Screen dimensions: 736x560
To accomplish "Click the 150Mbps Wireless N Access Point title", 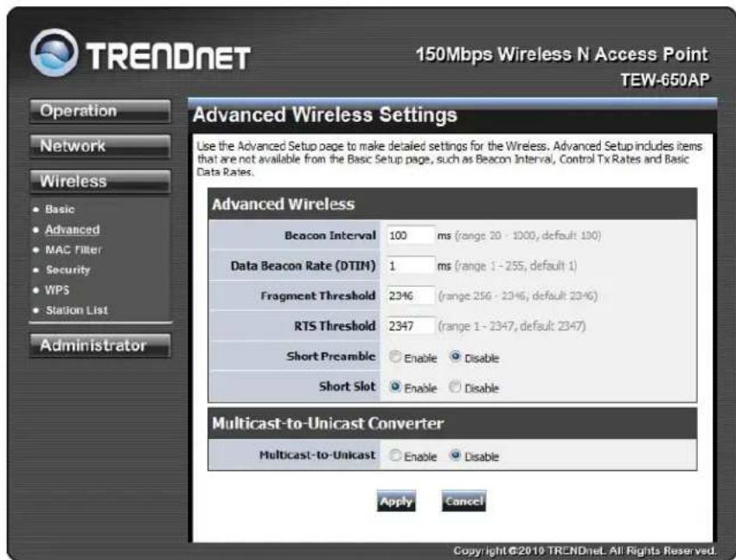I will pyautogui.click(x=562, y=54).
